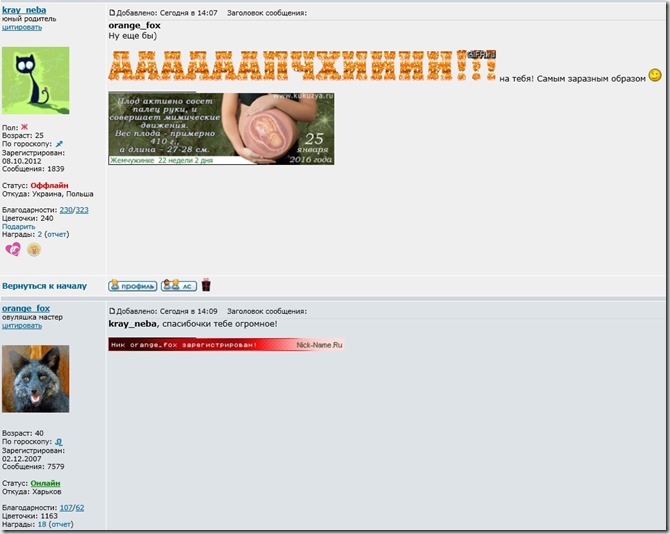
Task: Click kray_neba's zodiac sign icon
Action: (x=59, y=144)
